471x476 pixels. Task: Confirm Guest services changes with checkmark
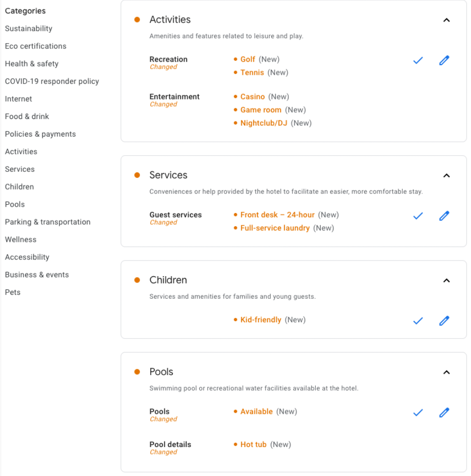click(418, 216)
